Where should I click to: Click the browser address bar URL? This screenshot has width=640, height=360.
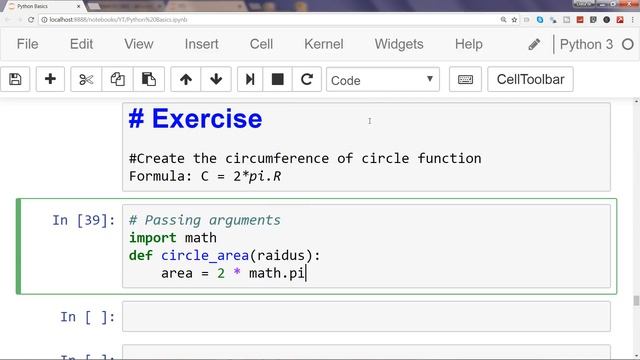tap(118, 20)
